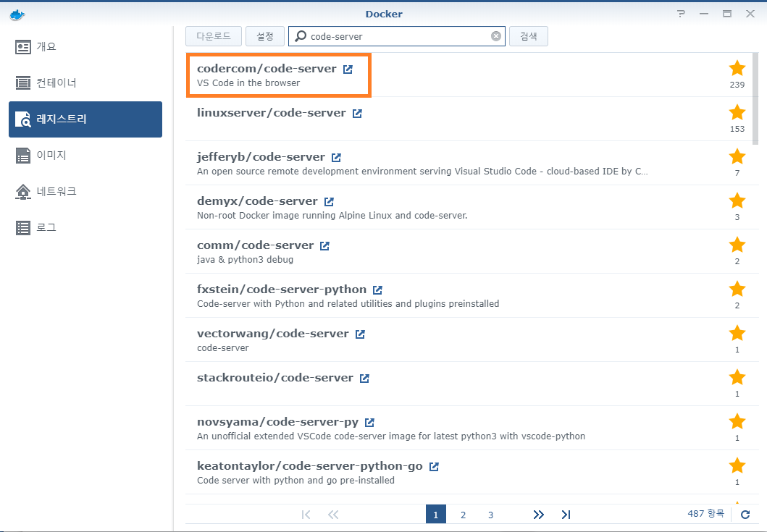Open the 이미지 image section
767x532 pixels.
click(x=85, y=156)
